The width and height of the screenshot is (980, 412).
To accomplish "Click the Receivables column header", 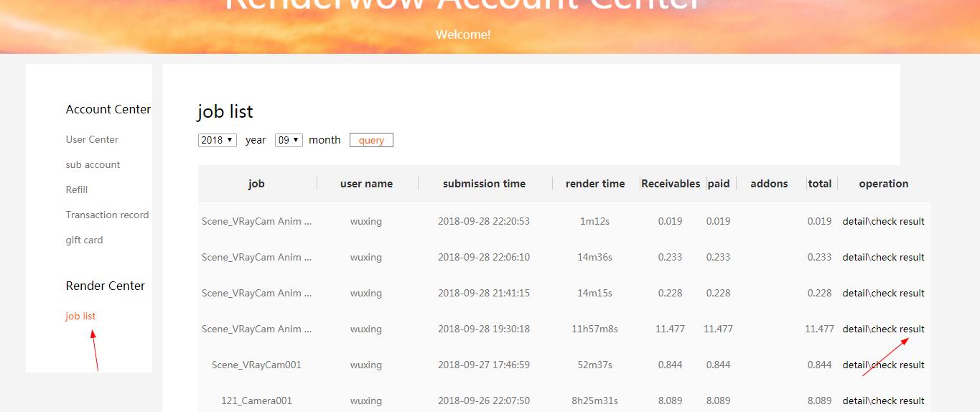I will click(671, 184).
